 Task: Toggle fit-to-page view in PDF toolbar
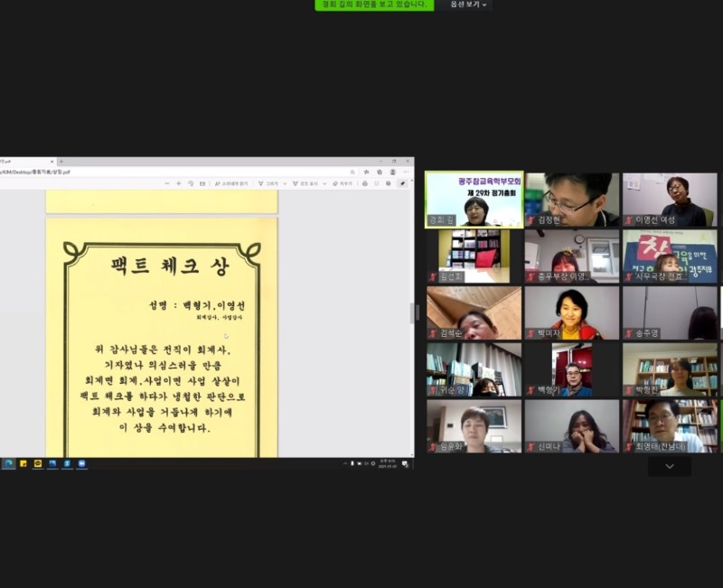(x=202, y=183)
